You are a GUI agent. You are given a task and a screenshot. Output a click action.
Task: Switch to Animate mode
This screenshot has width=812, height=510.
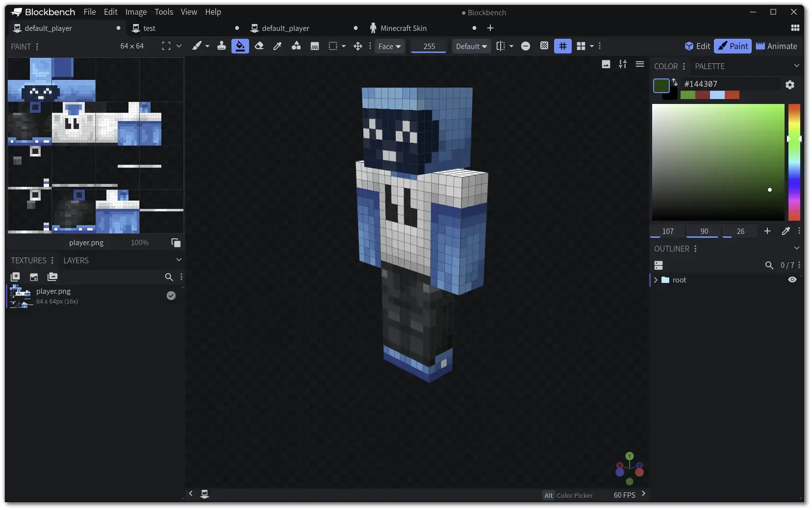[x=776, y=46]
